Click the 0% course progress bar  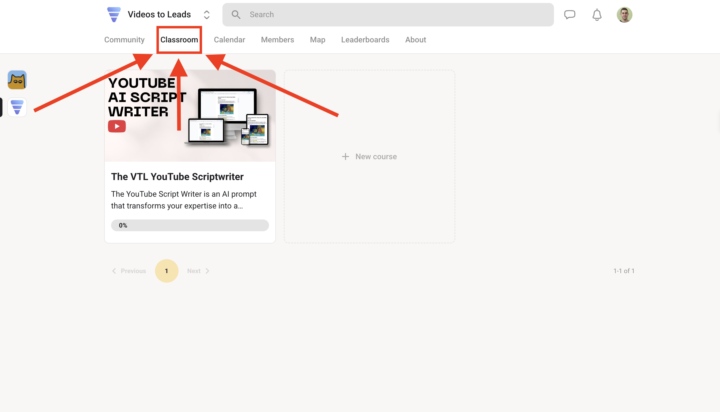click(x=189, y=226)
